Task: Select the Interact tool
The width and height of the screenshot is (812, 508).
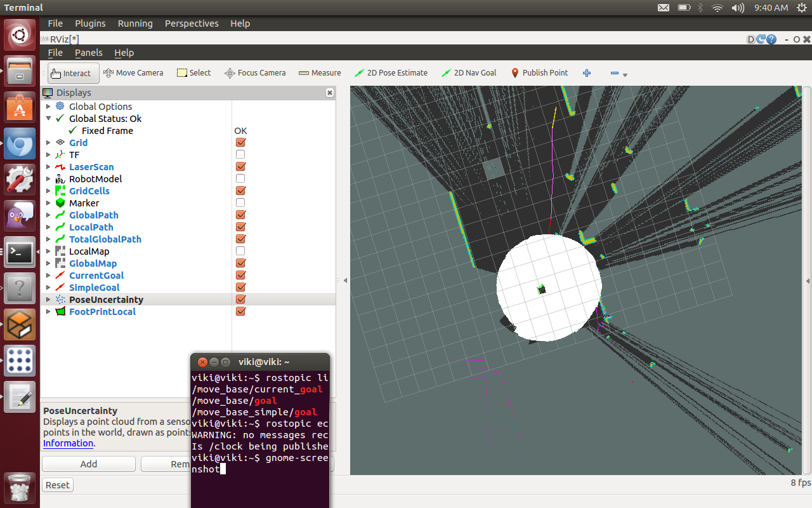Action: pyautogui.click(x=74, y=73)
